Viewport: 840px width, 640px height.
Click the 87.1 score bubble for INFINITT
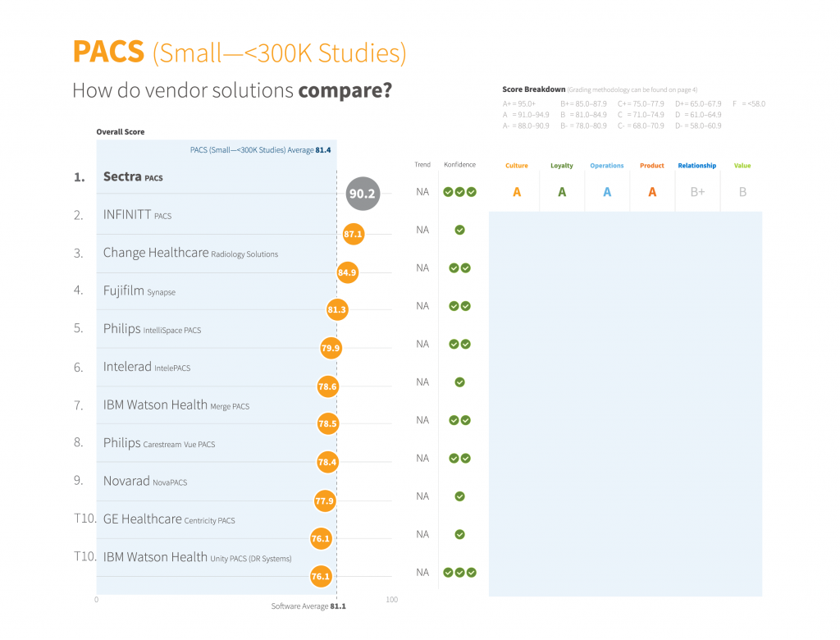[353, 234]
